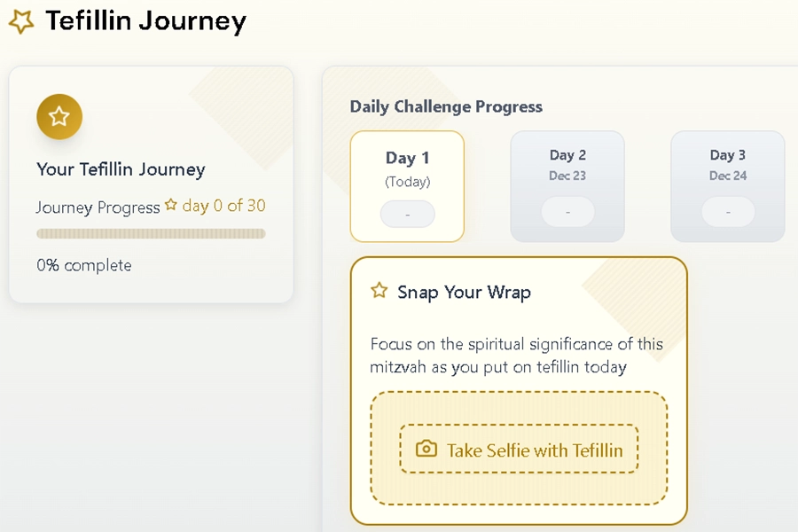Image resolution: width=798 pixels, height=532 pixels.
Task: Click the small star before 'day 0 of 30'
Action: pyautogui.click(x=171, y=205)
